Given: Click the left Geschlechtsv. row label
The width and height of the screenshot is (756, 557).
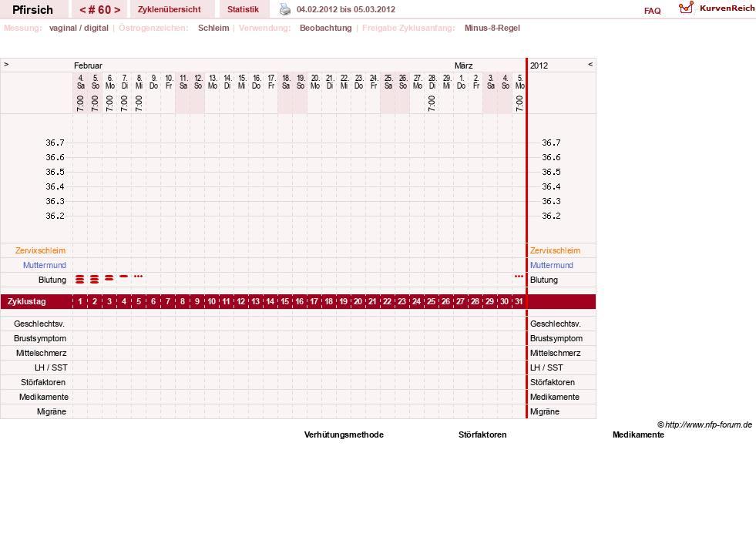Looking at the screenshot, I should pos(39,324).
